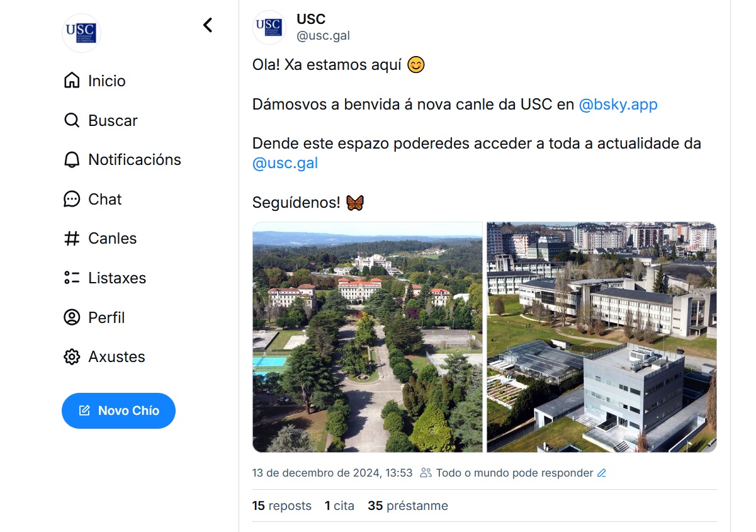Open the Listaxes list icon
Viewport: 756px width, 532px height.
click(72, 278)
